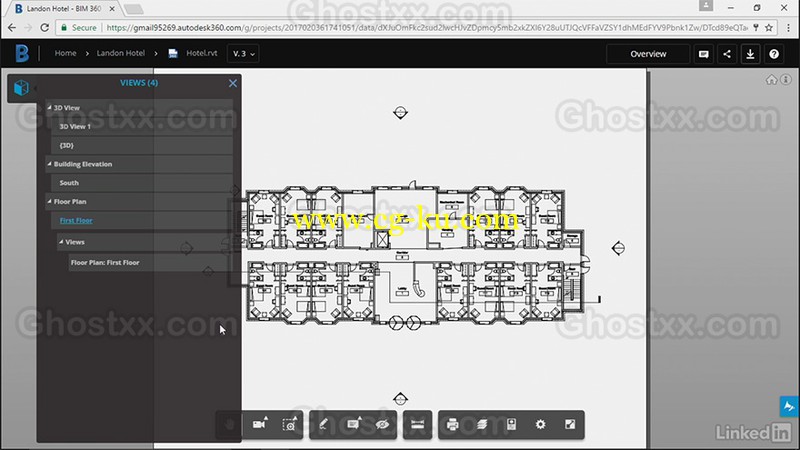Open the version V.3 dropdown
This screenshot has width=800, height=450.
click(243, 54)
